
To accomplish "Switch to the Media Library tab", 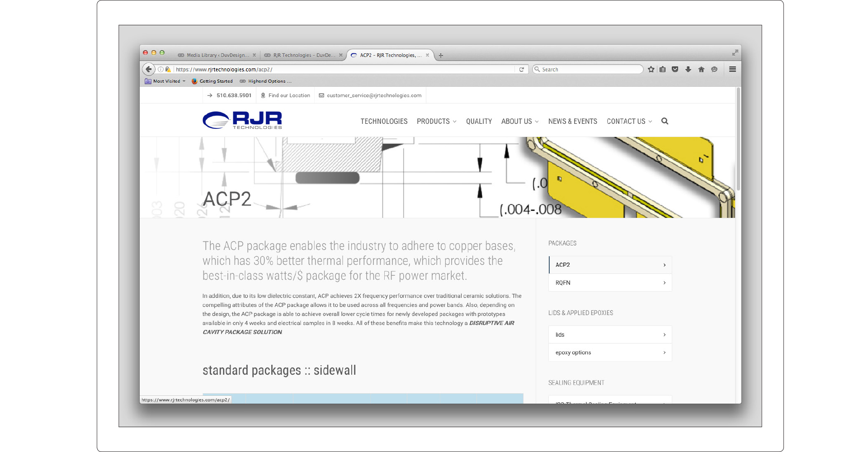I will coord(217,55).
